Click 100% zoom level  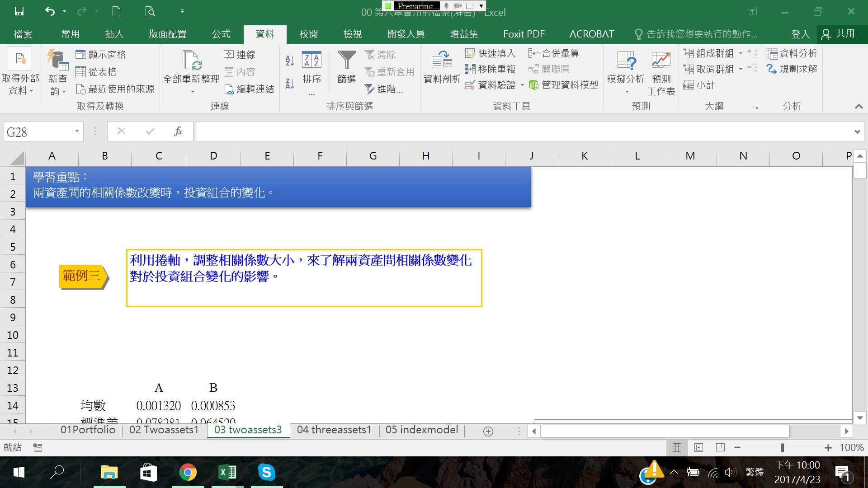(852, 447)
